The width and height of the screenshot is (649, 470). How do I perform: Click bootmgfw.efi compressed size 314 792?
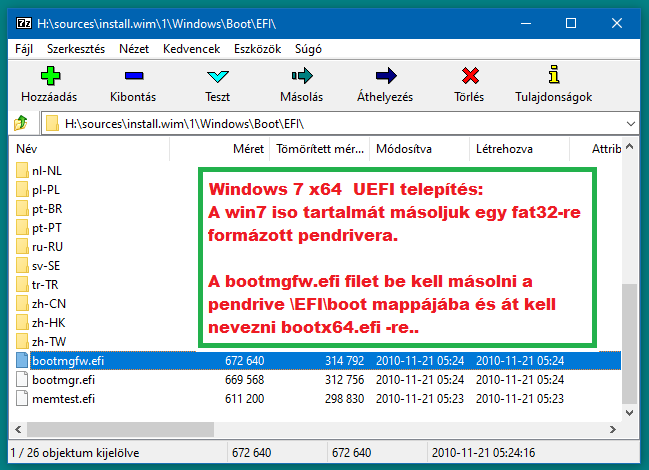344,361
